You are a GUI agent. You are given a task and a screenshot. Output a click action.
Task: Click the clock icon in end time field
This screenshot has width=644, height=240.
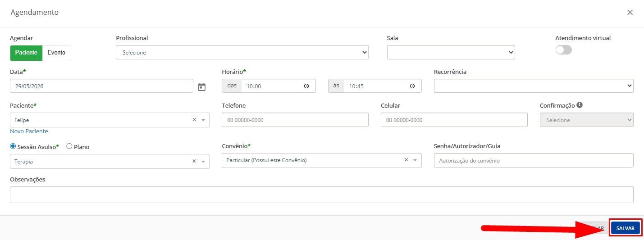tap(412, 86)
